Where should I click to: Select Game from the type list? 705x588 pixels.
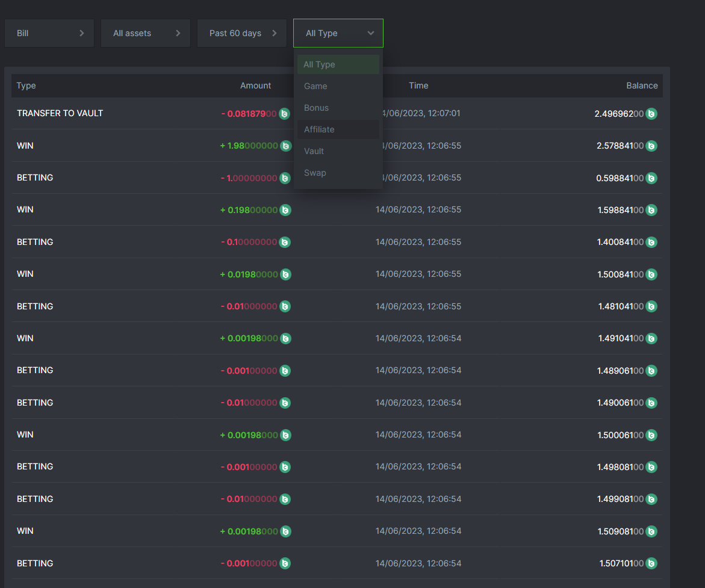click(315, 86)
